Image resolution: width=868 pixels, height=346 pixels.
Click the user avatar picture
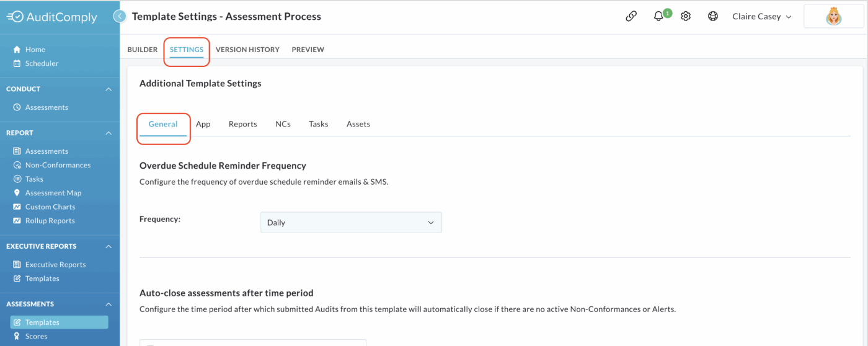click(834, 17)
